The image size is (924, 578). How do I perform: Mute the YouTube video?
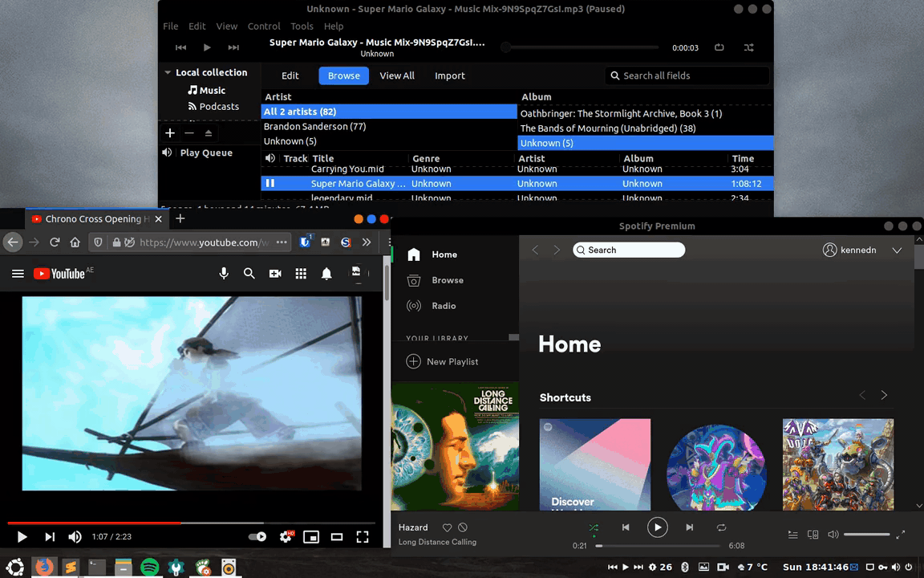pyautogui.click(x=75, y=537)
